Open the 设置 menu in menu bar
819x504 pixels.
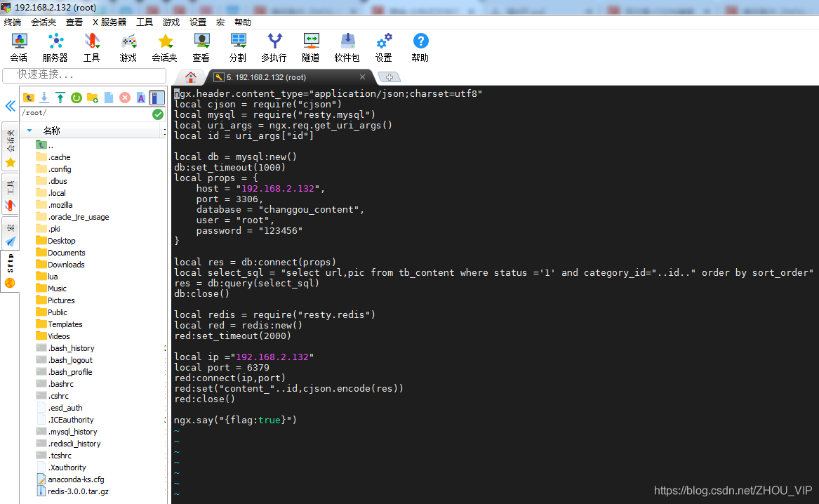coord(198,22)
